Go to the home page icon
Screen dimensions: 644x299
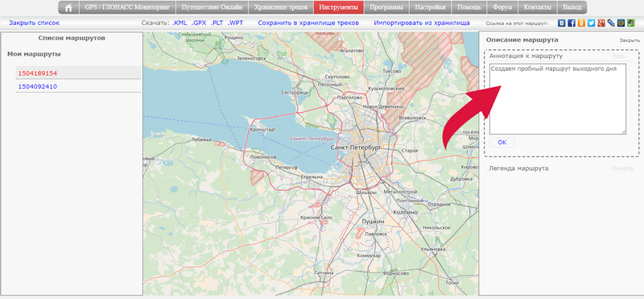tap(68, 7)
